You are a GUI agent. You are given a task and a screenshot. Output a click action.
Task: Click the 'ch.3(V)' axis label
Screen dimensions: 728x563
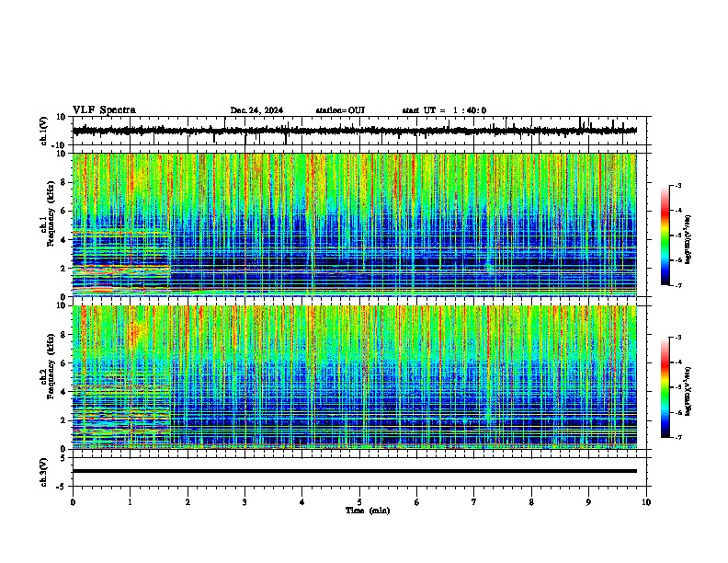(44, 472)
